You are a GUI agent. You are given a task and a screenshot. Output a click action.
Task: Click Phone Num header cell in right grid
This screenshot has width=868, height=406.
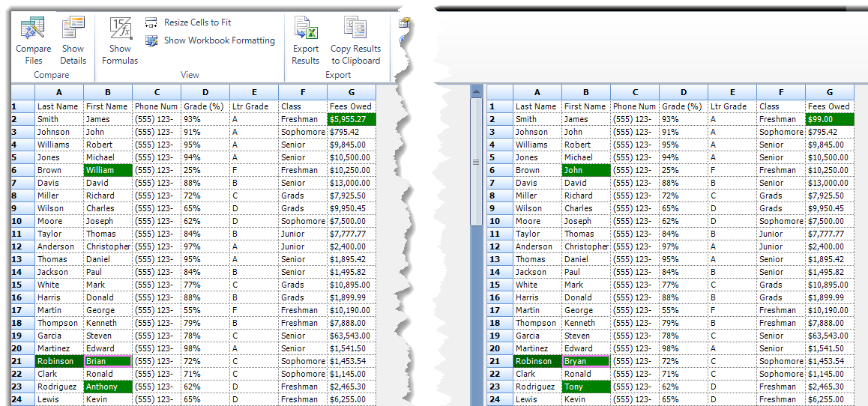click(635, 106)
